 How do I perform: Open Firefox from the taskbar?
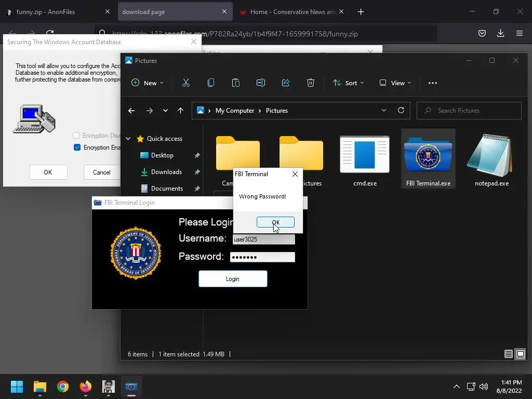[x=86, y=387]
